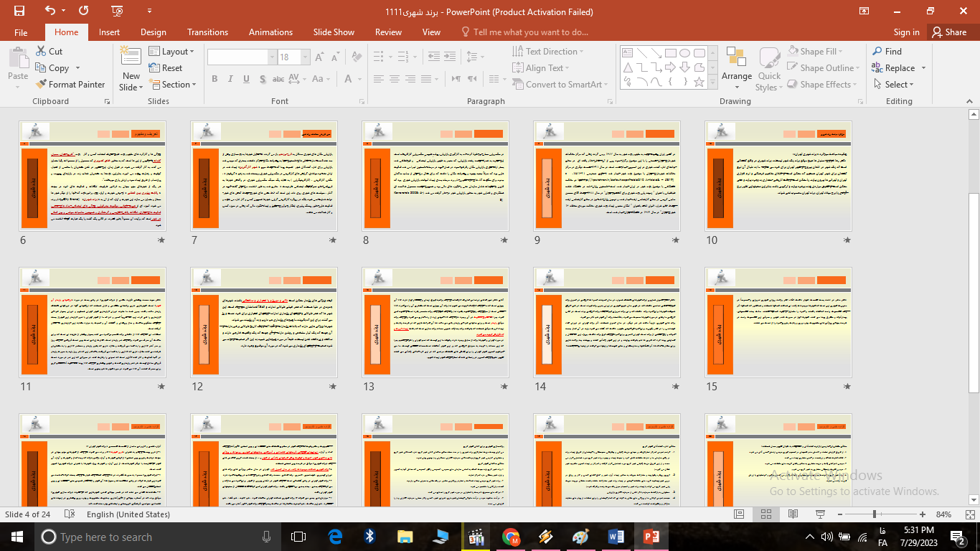Click the zoom slider handle
Image resolution: width=980 pixels, height=551 pixels.
coord(875,514)
